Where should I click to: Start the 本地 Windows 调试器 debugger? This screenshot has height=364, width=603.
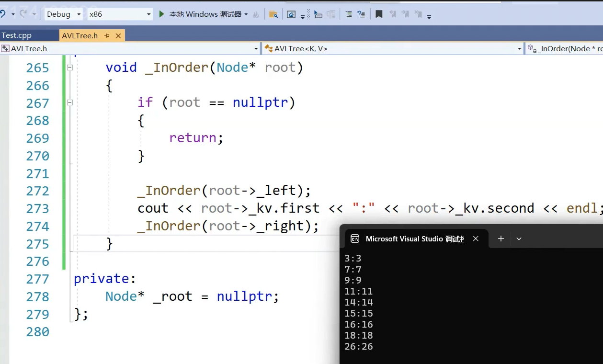200,14
